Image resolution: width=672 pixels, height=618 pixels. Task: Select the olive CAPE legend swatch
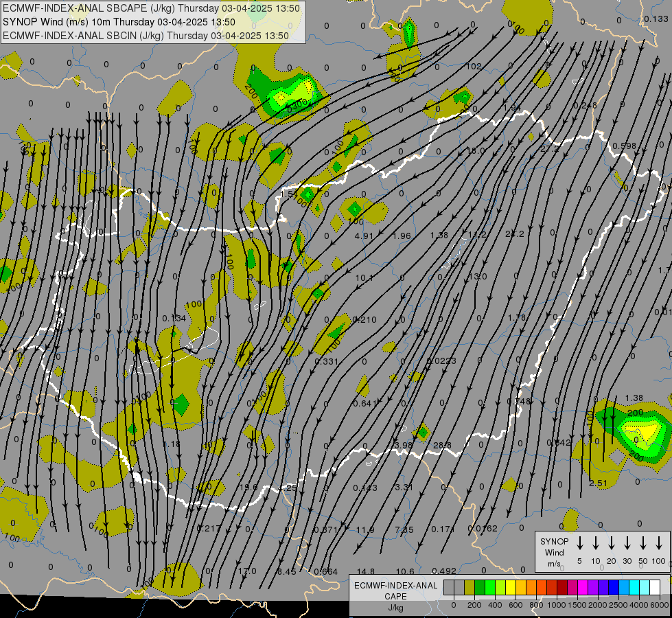(x=470, y=587)
